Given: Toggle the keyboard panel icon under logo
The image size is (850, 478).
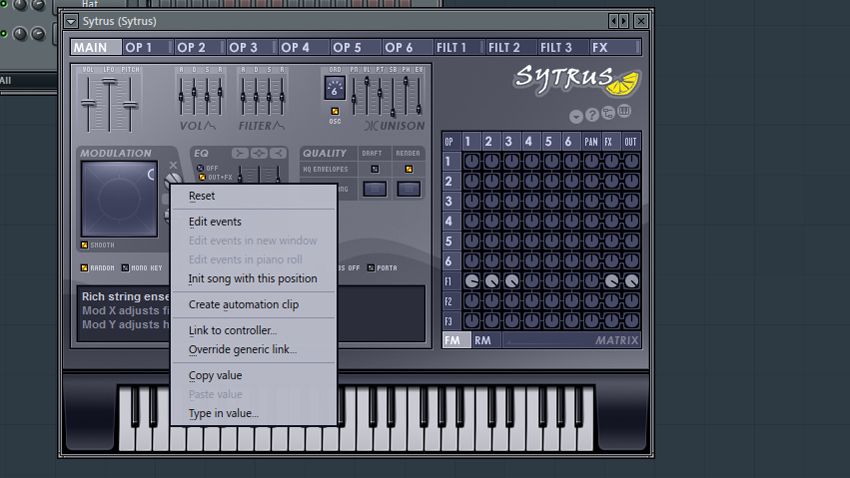Looking at the screenshot, I should (624, 111).
